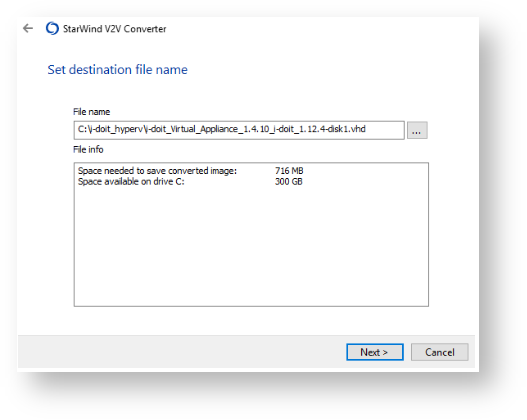
Task: Click the 'File name' label
Action: 91,112
